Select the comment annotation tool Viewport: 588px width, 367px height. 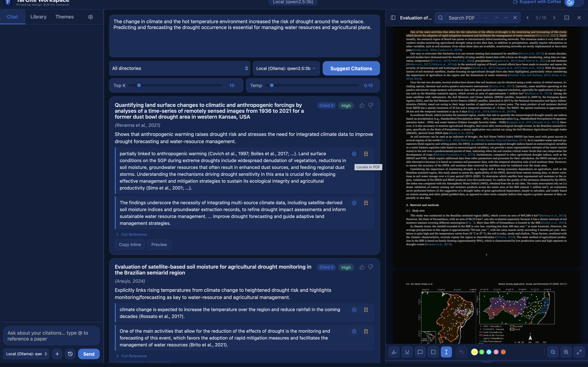420,352
